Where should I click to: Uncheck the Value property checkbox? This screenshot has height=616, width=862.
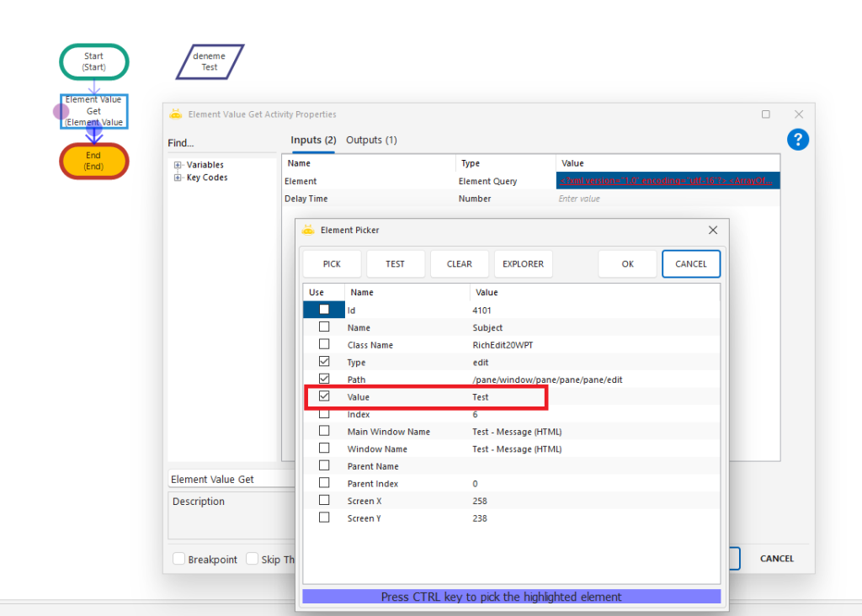tap(324, 396)
